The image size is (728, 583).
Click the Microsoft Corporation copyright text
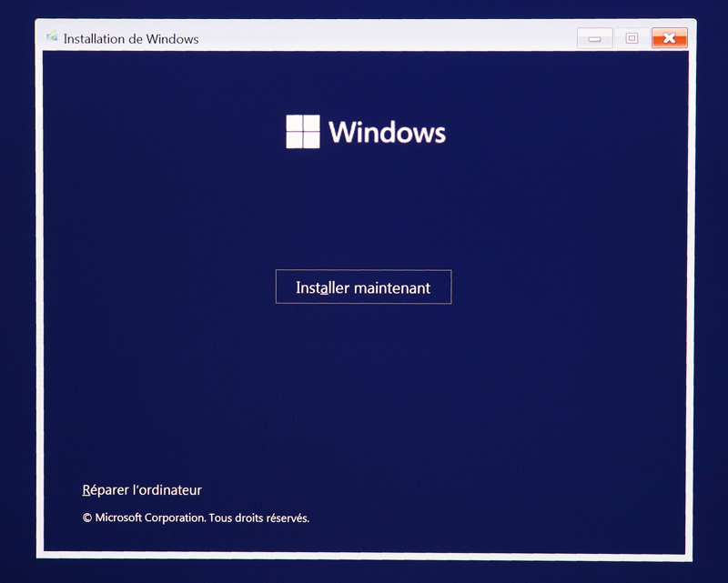(x=195, y=518)
